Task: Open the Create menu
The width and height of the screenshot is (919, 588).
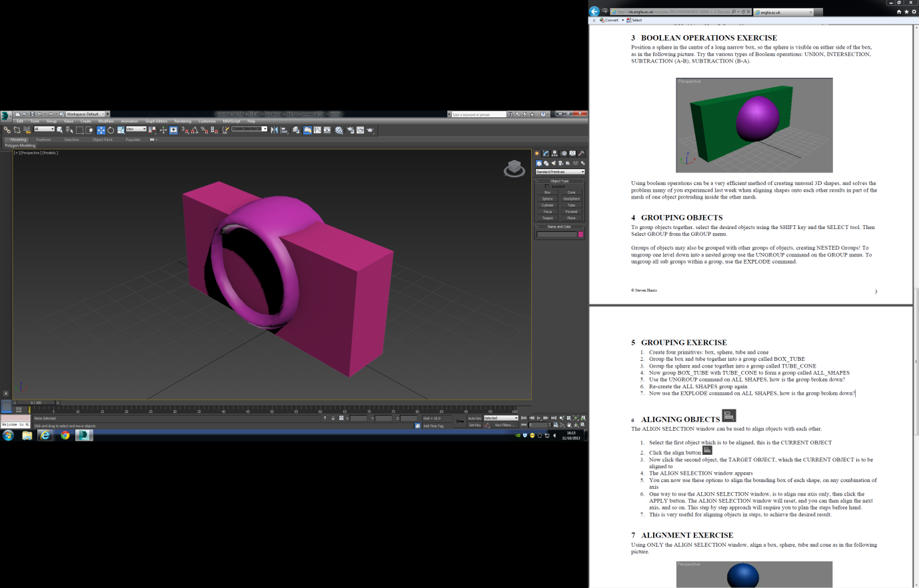Action: [x=86, y=121]
